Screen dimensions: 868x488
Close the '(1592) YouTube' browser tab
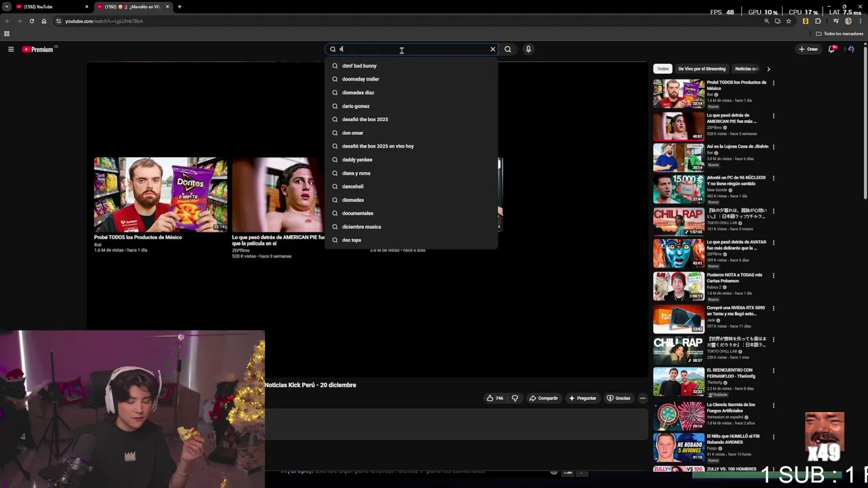point(87,7)
